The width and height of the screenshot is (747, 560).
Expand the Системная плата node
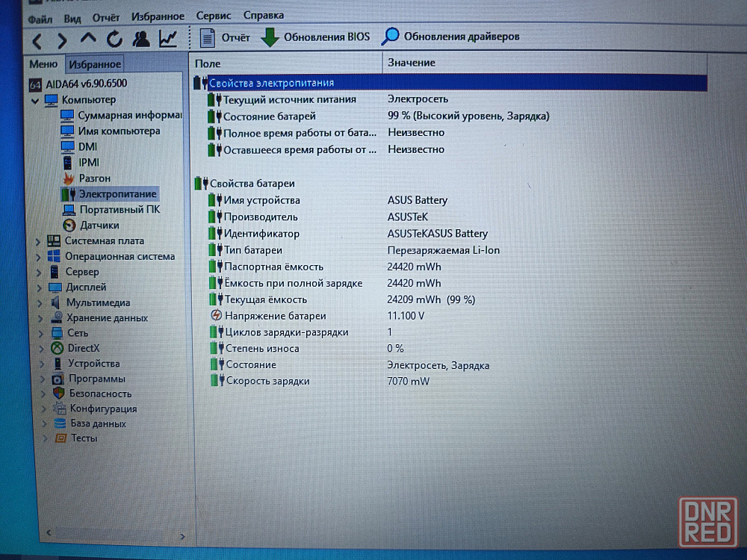point(38,242)
